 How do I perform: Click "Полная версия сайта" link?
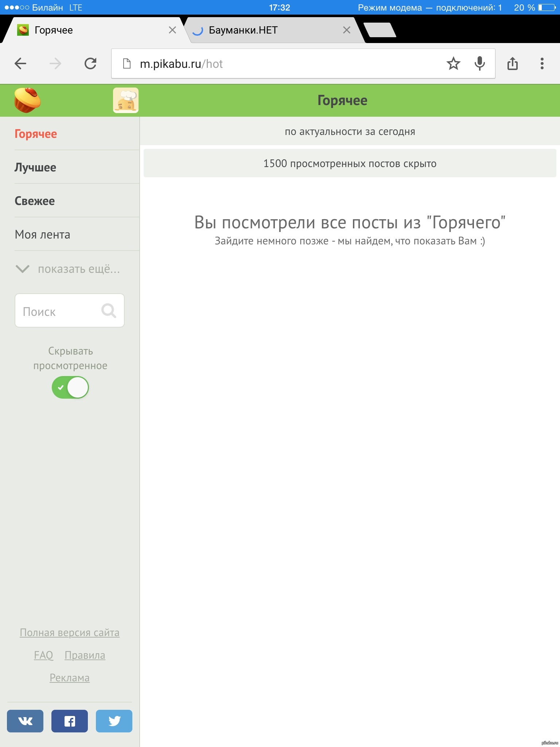(x=70, y=632)
